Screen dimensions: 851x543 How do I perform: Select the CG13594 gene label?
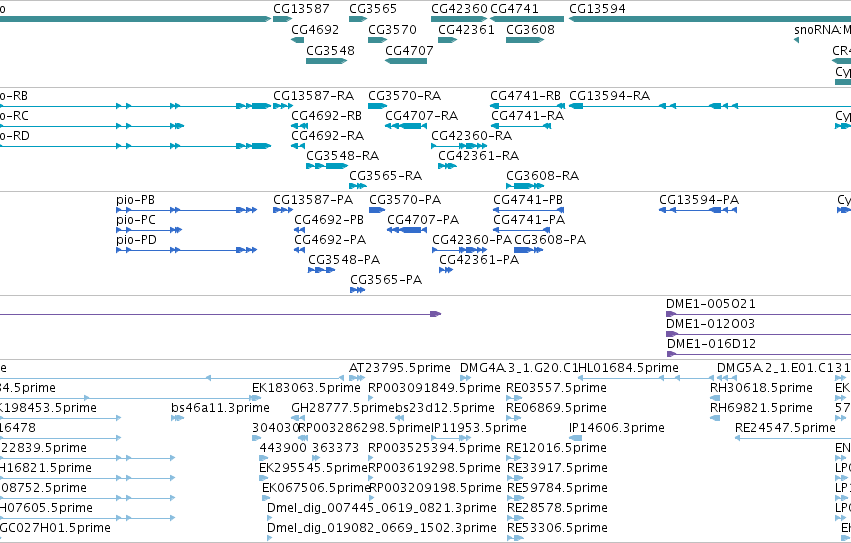point(597,9)
